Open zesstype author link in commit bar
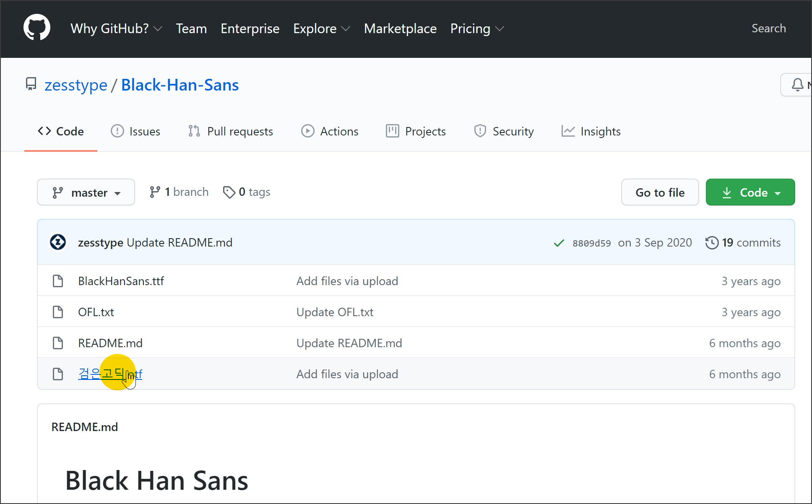812x504 pixels. pyautogui.click(x=101, y=242)
